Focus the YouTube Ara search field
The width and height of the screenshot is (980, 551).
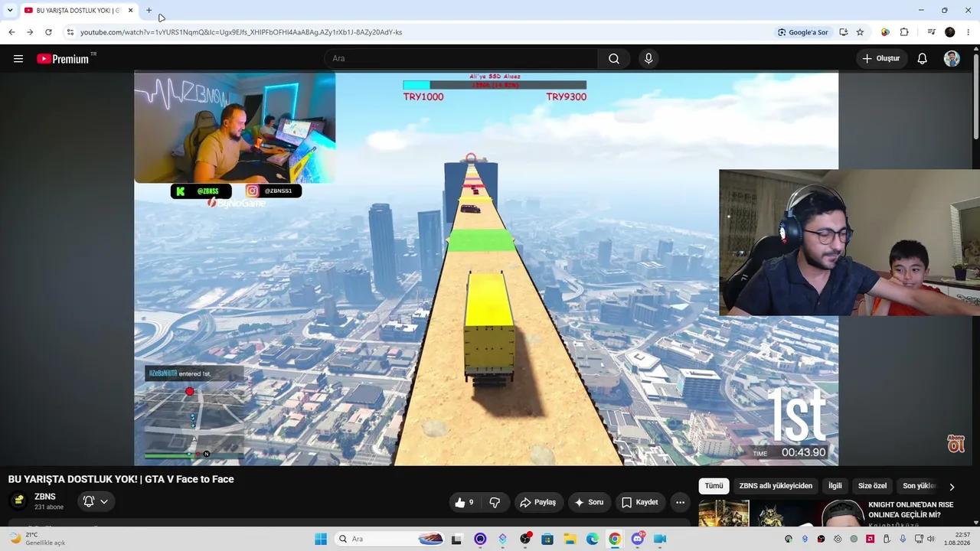click(462, 59)
